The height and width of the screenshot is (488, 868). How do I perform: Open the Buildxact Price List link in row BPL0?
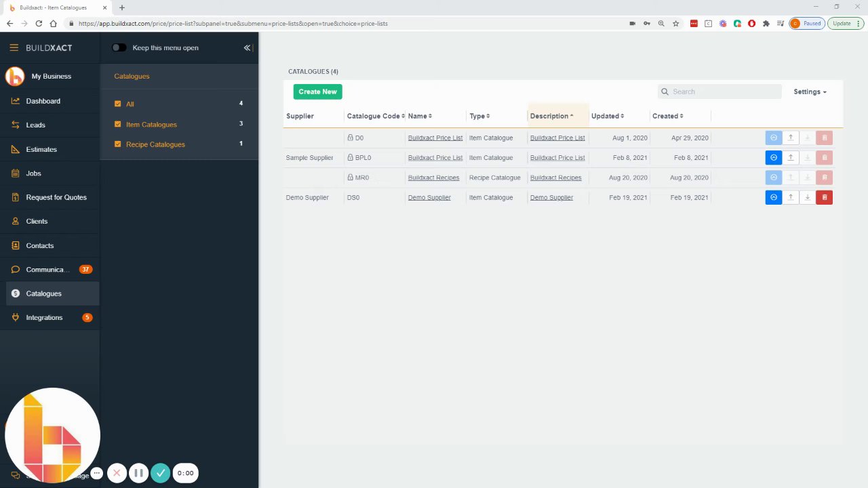(x=435, y=158)
